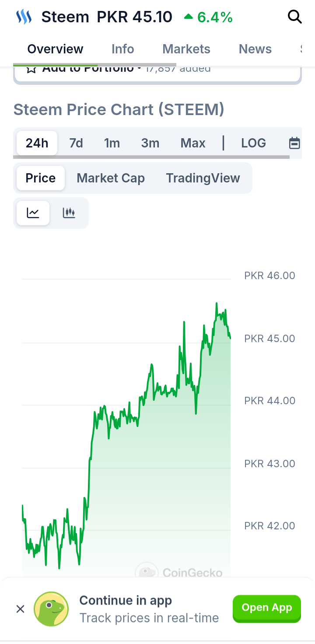Screen dimensions: 315x644
Task: Select the Max time range
Action: 193,143
